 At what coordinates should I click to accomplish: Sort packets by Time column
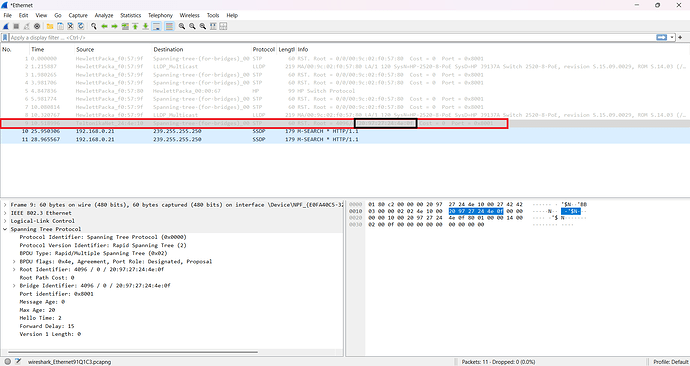pyautogui.click(x=52, y=50)
